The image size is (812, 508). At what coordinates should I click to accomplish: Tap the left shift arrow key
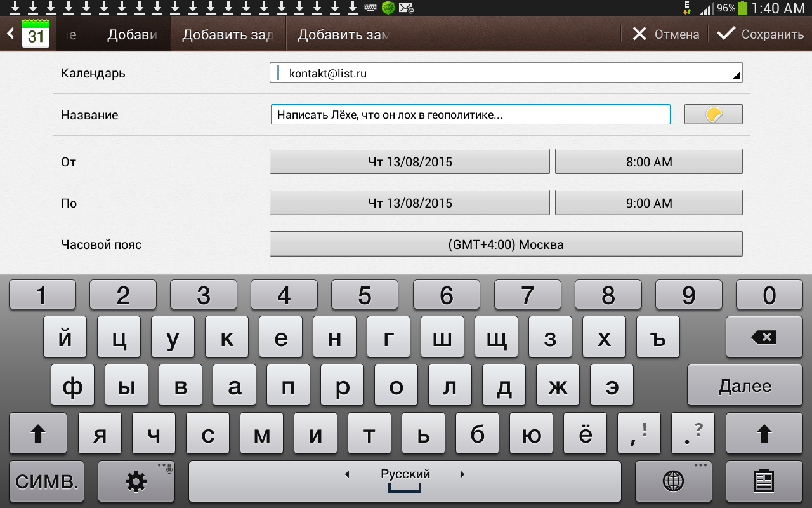(38, 434)
